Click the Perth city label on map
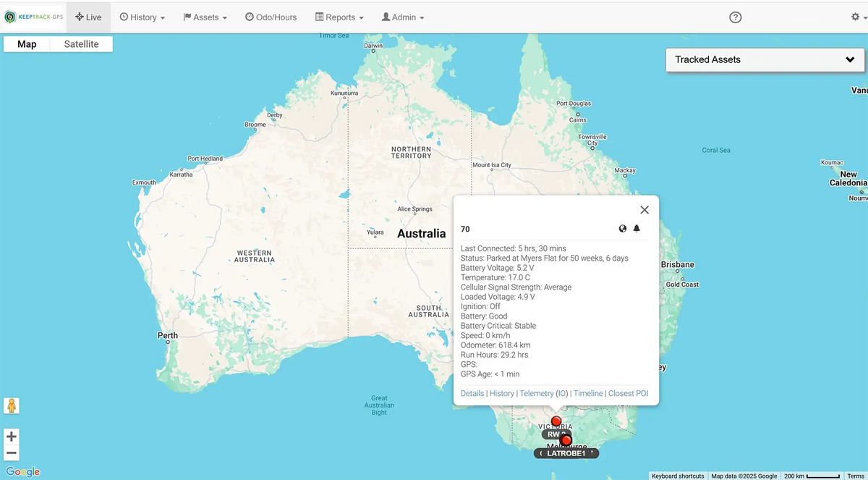The height and width of the screenshot is (480, 868). point(168,335)
